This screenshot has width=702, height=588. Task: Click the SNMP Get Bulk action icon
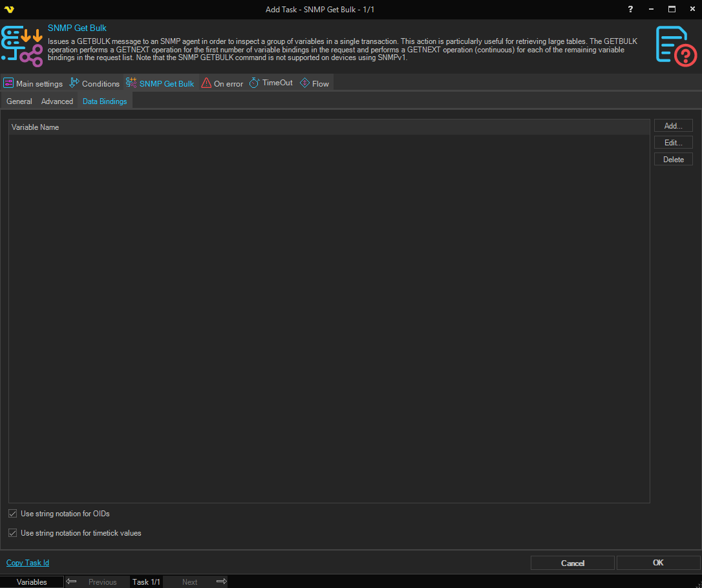pyautogui.click(x=22, y=47)
